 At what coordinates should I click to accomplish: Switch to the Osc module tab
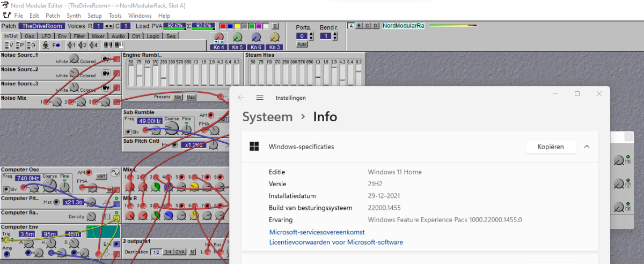(30, 36)
